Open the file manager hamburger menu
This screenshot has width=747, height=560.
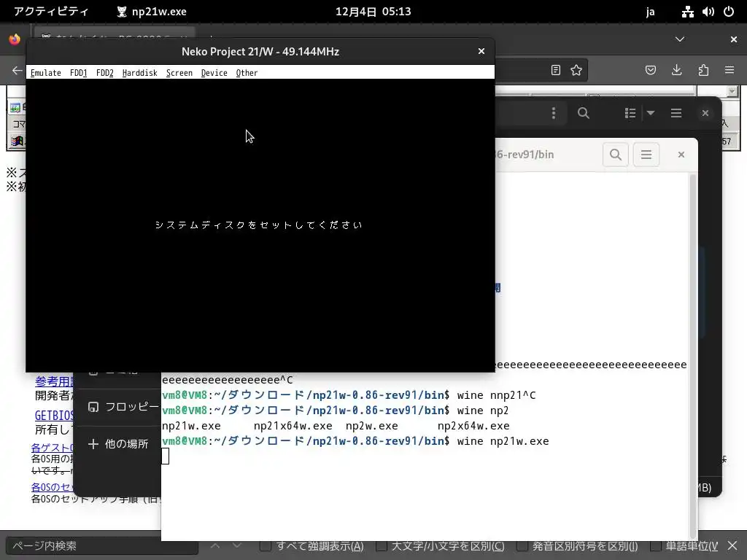coord(676,113)
